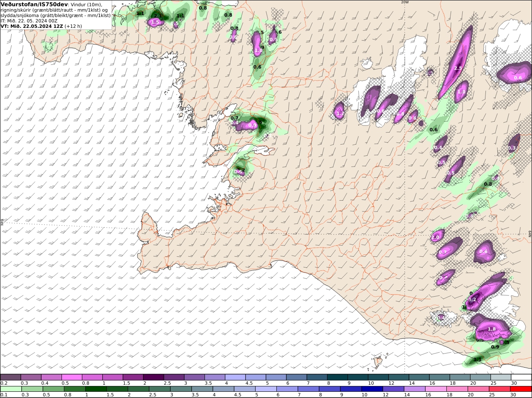Click the 2.5 value on the long snow band
This screenshot has height=398, width=532.
pyautogui.click(x=458, y=68)
